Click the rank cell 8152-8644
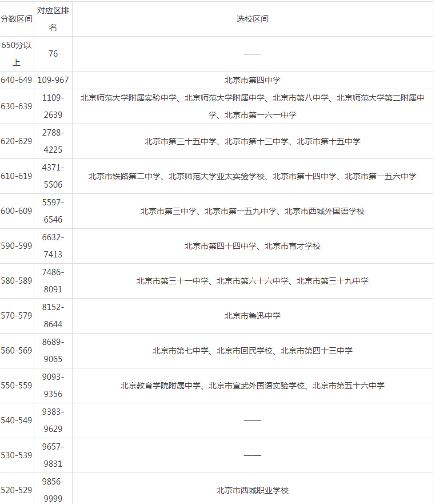The image size is (435, 504). coord(53,316)
